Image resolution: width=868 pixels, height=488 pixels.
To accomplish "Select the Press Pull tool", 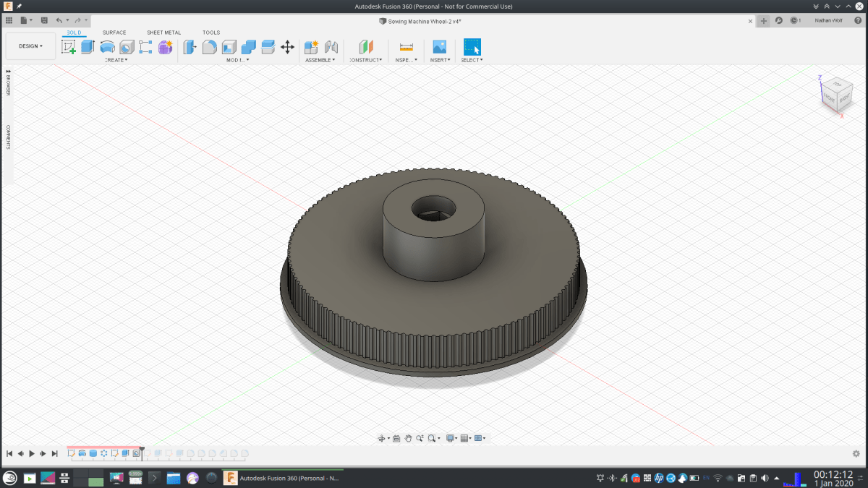I will 190,47.
